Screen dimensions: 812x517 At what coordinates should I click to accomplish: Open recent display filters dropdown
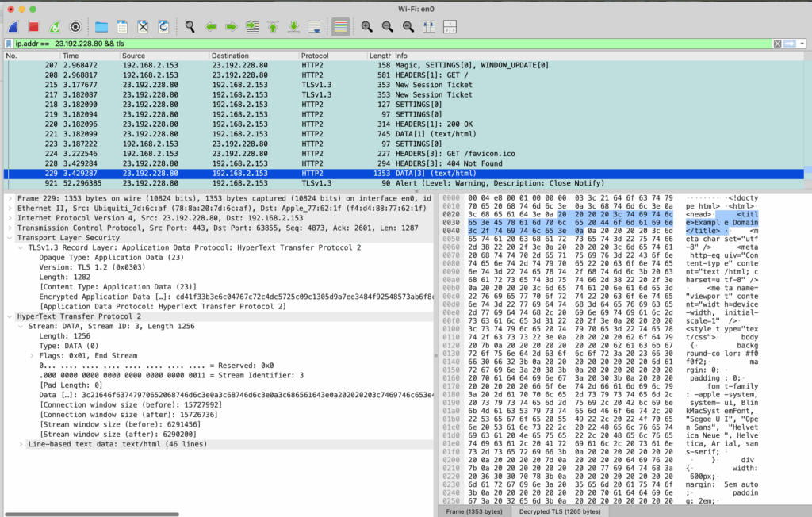(x=802, y=44)
